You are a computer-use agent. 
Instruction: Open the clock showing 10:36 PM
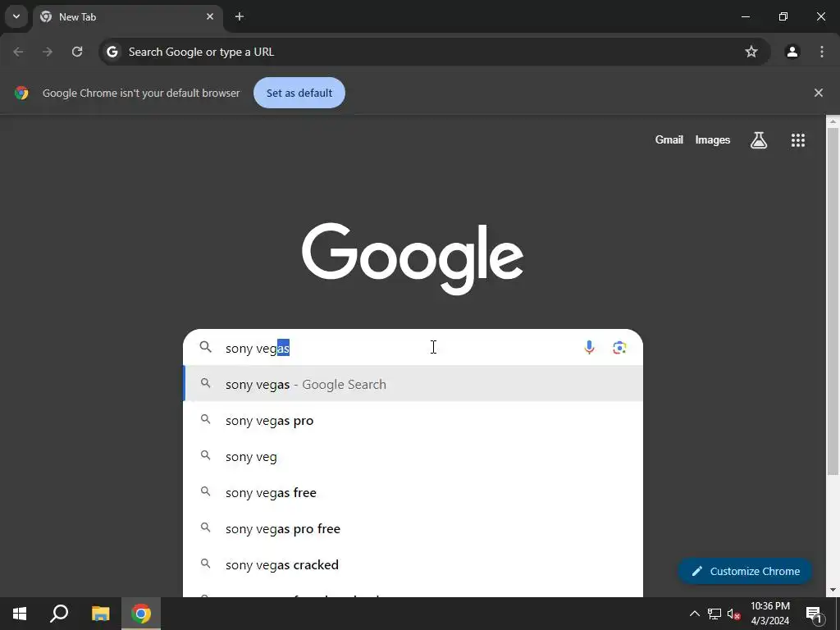pos(769,614)
